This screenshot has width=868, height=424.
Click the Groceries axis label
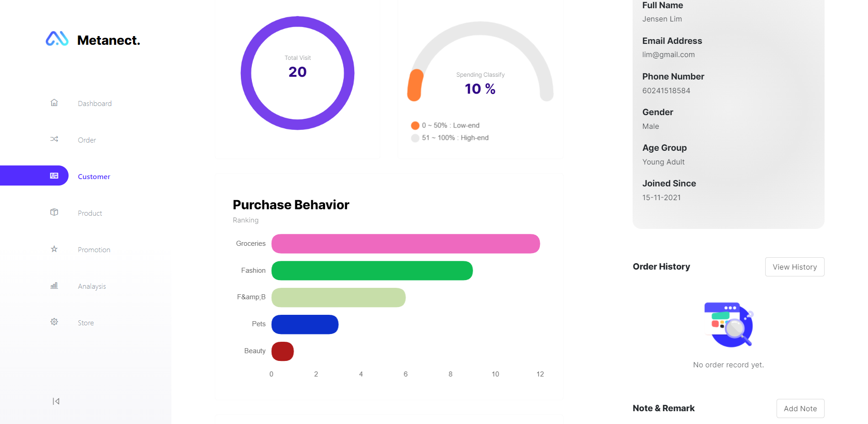[x=250, y=244]
